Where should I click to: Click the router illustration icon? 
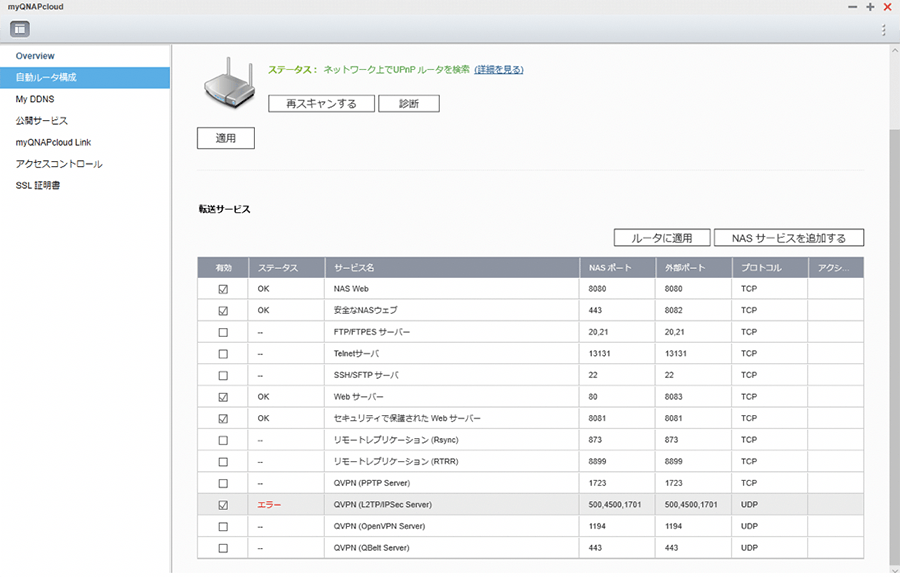point(230,83)
